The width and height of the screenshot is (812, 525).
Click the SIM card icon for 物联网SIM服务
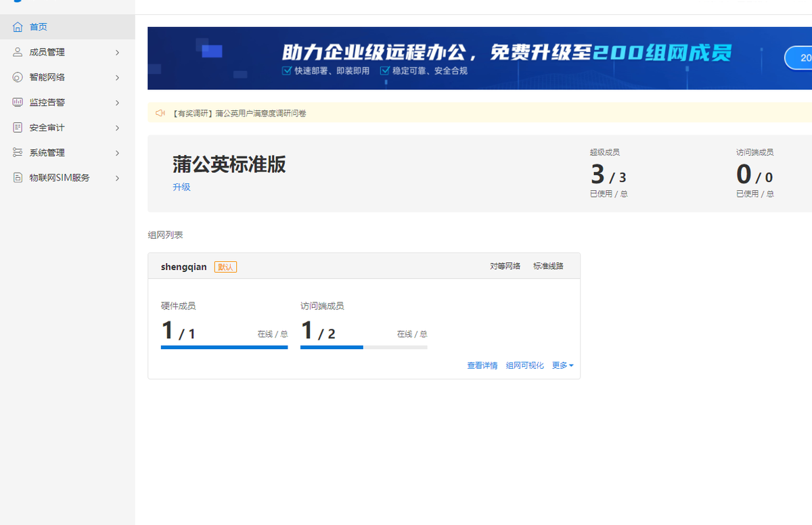(x=18, y=177)
